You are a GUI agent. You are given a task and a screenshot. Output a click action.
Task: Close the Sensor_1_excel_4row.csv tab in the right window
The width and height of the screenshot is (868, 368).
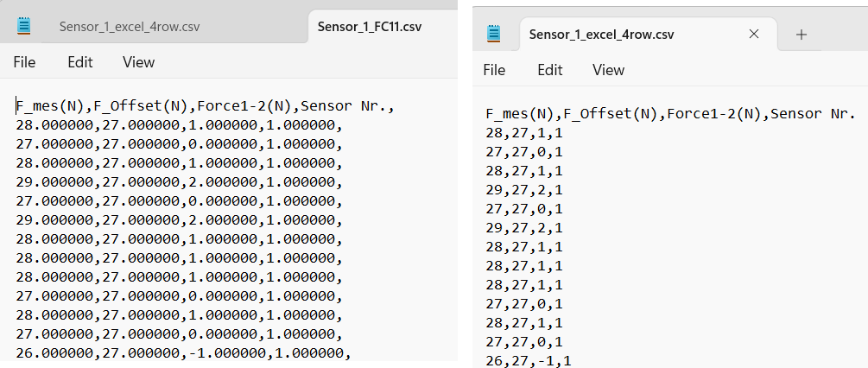(754, 35)
